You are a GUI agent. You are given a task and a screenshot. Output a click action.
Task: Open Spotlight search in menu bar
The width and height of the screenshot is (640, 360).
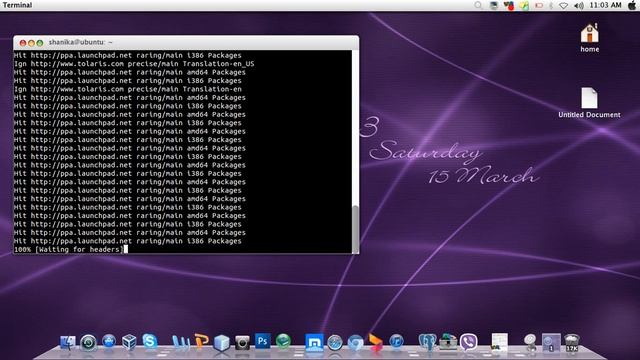pyautogui.click(x=478, y=5)
